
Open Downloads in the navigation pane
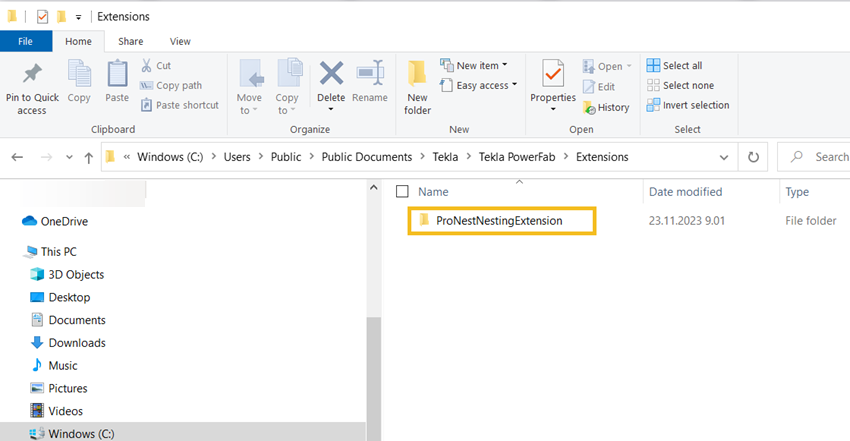tap(76, 343)
